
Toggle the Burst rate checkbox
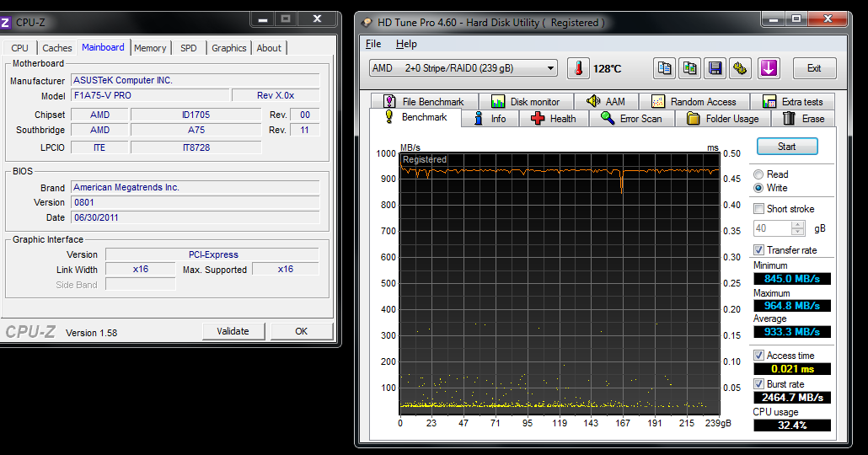(x=759, y=384)
